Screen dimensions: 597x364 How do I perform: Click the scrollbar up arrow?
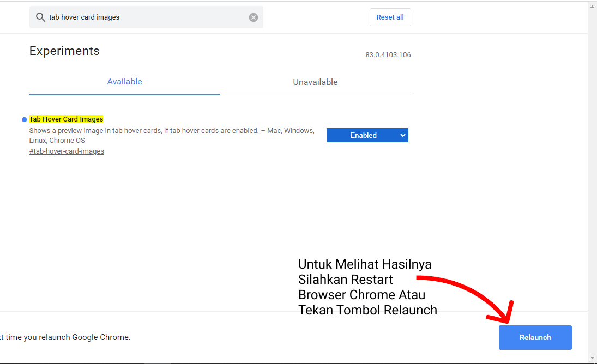592,5
